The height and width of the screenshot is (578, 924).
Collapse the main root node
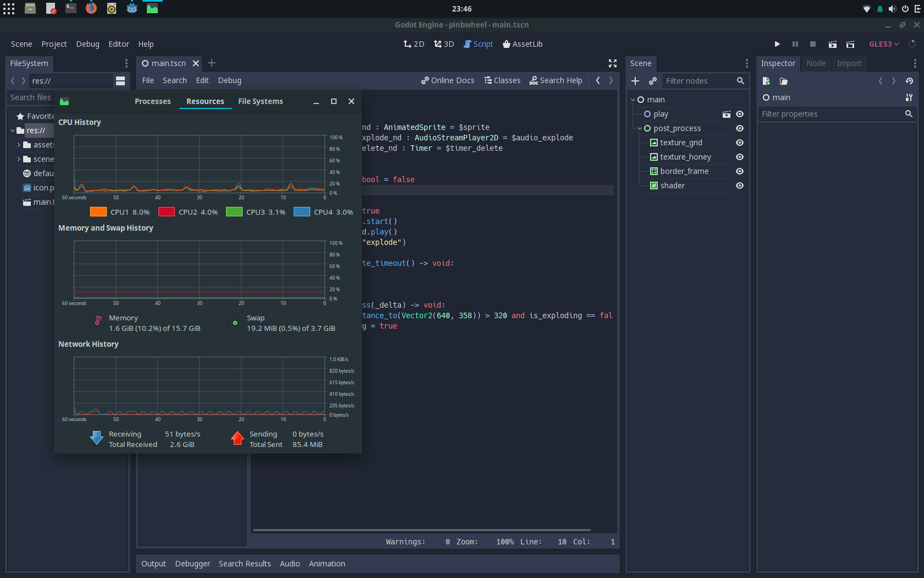pos(633,100)
